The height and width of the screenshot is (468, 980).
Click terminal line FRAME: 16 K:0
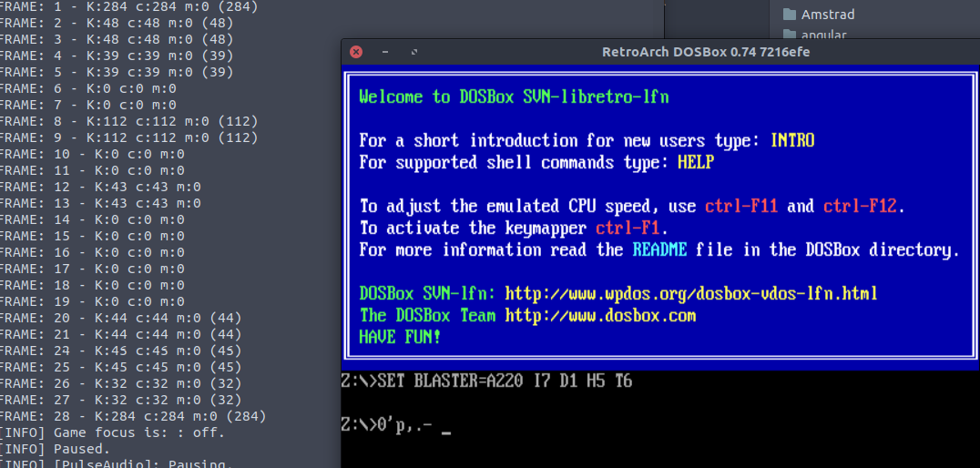pos(93,252)
